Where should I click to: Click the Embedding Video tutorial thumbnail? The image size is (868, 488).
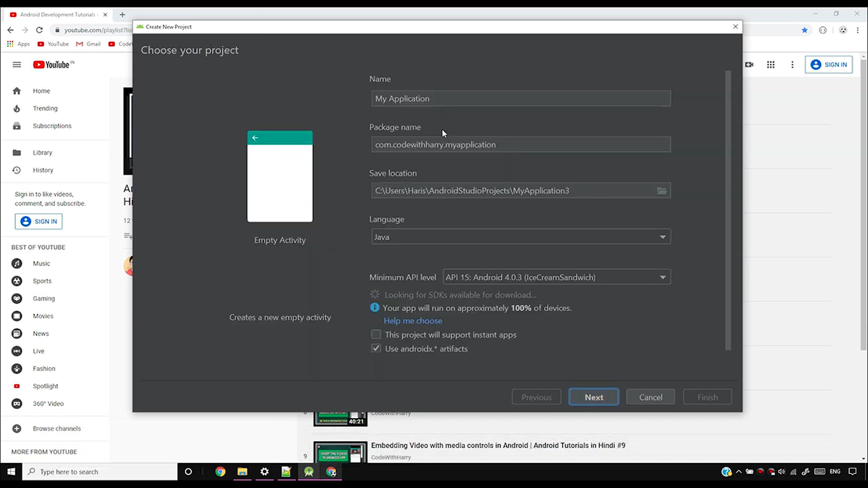tap(340, 452)
